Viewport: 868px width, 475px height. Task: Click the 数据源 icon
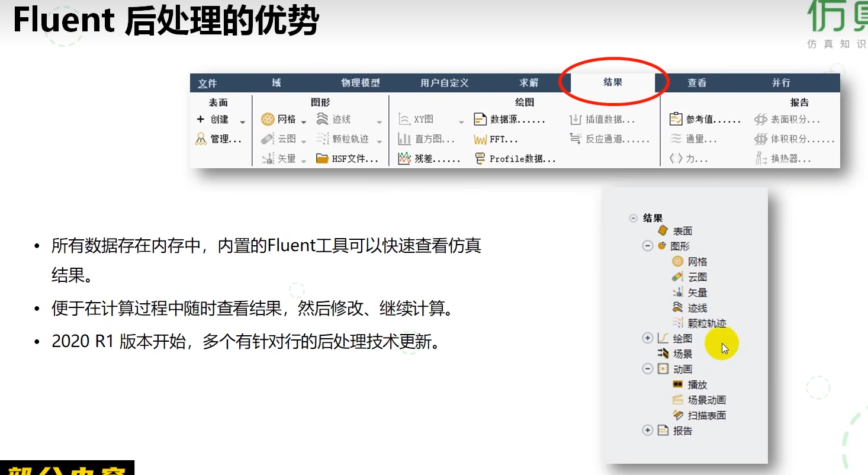click(480, 120)
